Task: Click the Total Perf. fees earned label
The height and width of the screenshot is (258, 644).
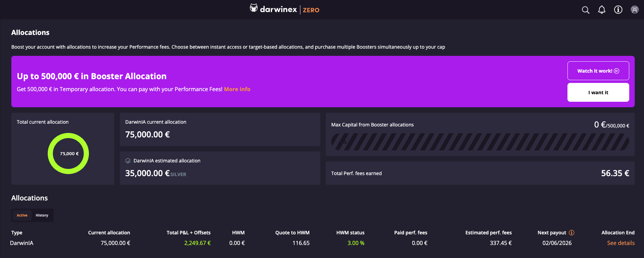Action: (x=356, y=173)
